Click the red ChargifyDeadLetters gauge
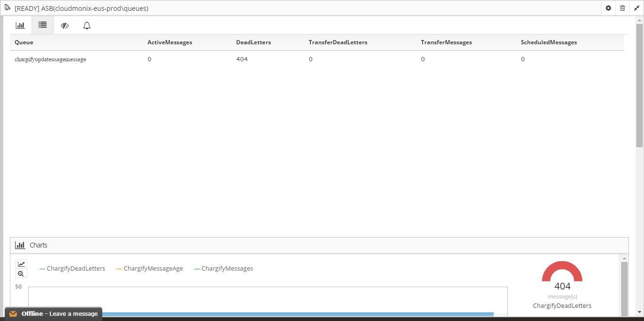Viewport: 644px width, 321px height. [x=562, y=272]
